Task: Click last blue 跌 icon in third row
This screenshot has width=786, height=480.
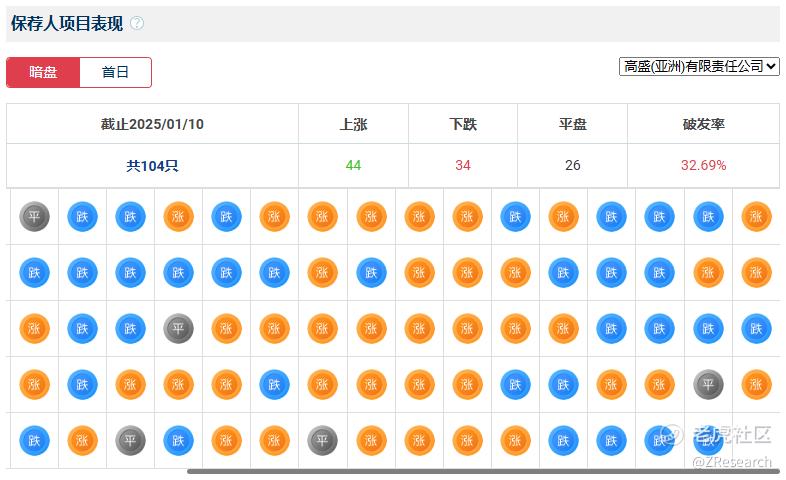Action: 756,328
